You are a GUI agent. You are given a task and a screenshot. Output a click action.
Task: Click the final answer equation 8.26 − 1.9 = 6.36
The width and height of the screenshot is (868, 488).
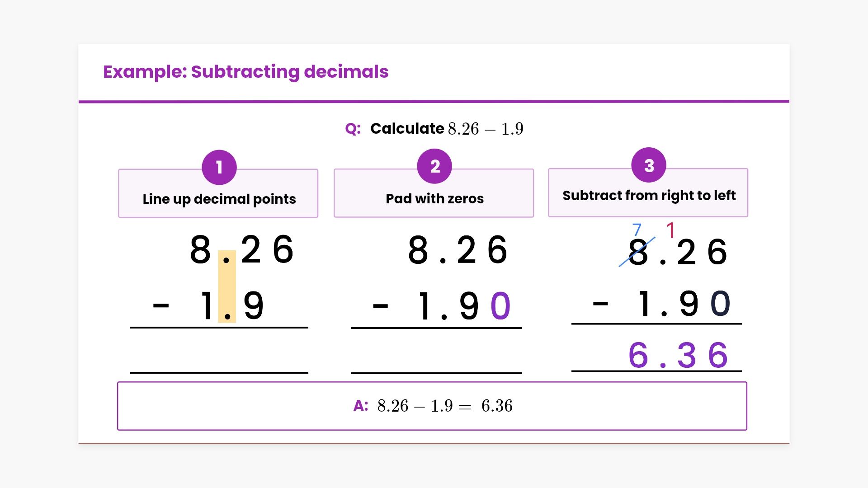pyautogui.click(x=445, y=406)
